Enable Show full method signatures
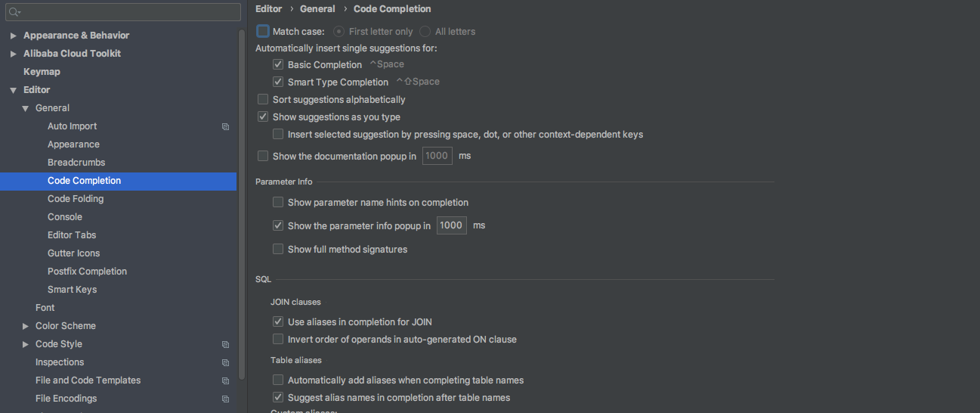Viewport: 980px width, 413px height. (x=278, y=250)
